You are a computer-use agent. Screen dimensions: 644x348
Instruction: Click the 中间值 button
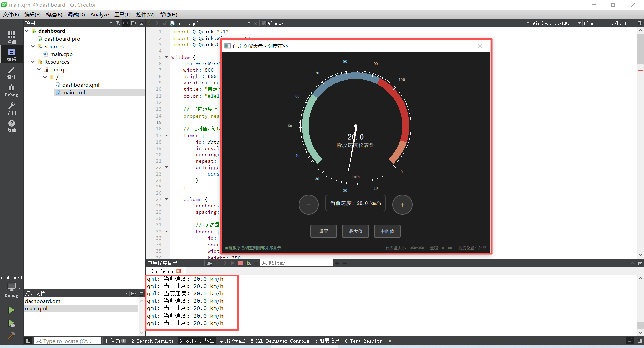pyautogui.click(x=387, y=231)
